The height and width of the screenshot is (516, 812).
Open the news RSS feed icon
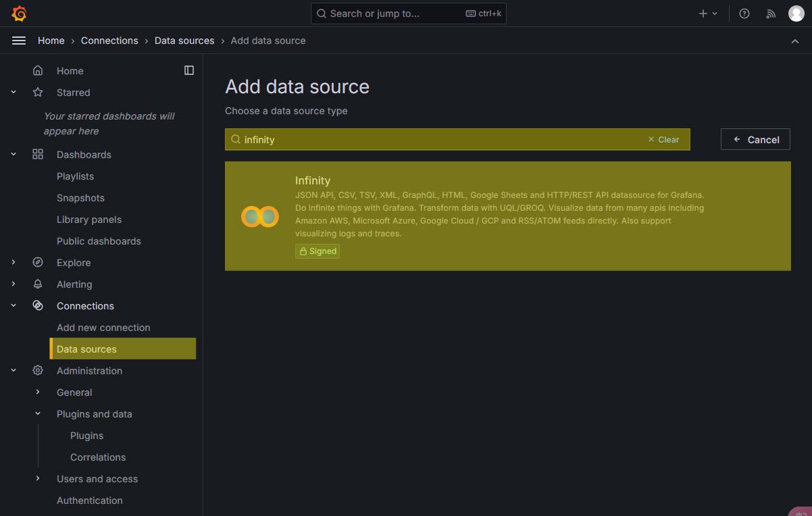click(x=771, y=14)
